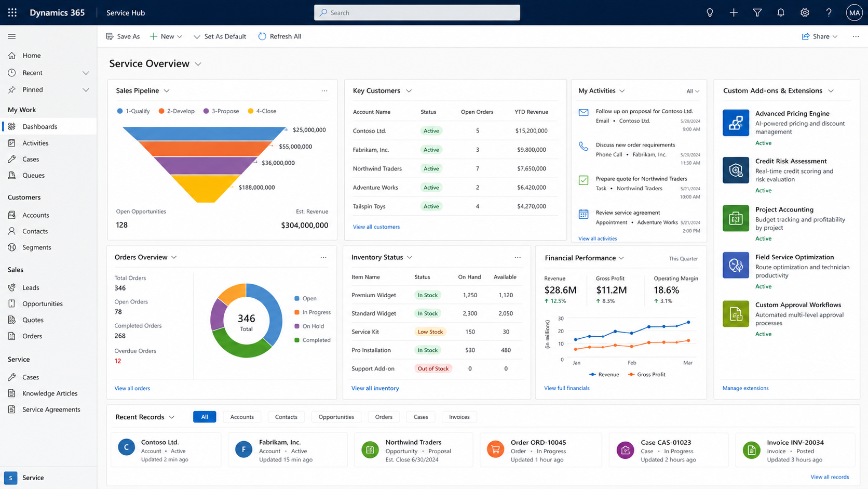This screenshot has height=489, width=868.
Task: Toggle the Prepare quote task checkbox
Action: (x=584, y=180)
